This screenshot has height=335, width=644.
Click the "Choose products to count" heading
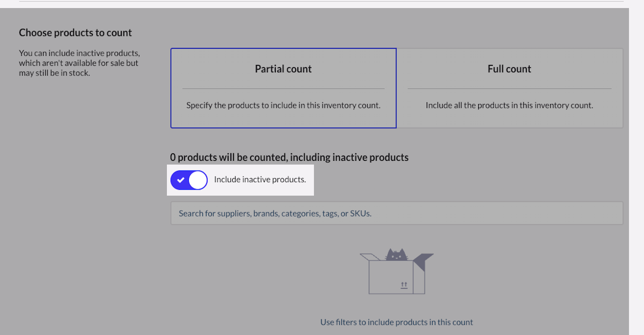coord(75,33)
